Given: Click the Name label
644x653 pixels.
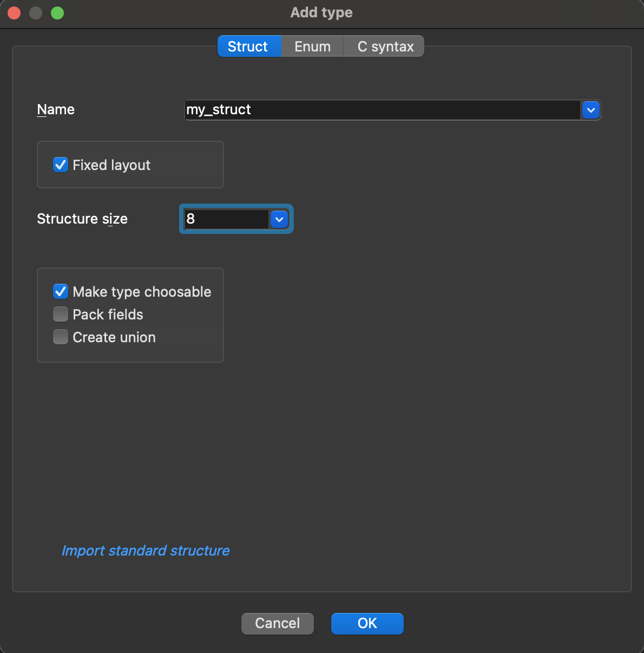Looking at the screenshot, I should [x=55, y=109].
